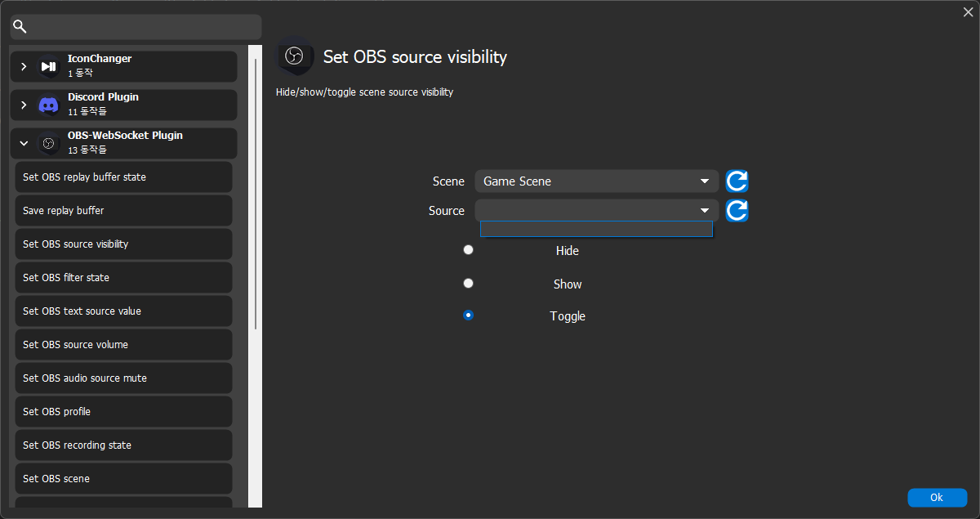Click the OBS logo beside the page title
The width and height of the screenshot is (980, 519).
tap(296, 56)
